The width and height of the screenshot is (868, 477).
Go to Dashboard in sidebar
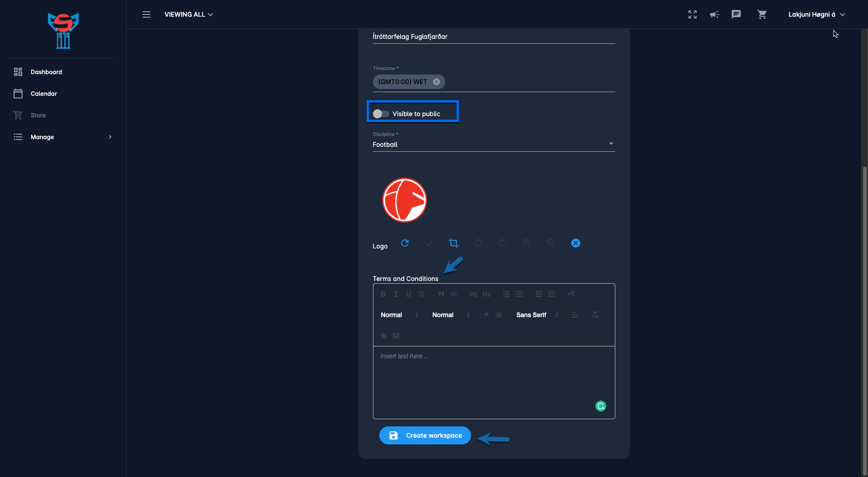click(x=46, y=72)
